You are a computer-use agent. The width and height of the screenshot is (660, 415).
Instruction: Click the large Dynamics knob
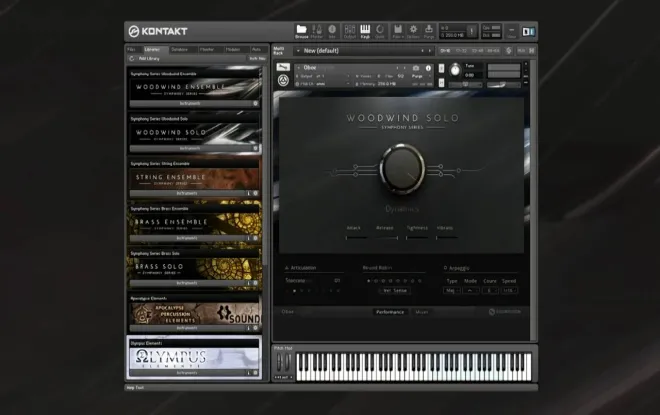(x=402, y=169)
